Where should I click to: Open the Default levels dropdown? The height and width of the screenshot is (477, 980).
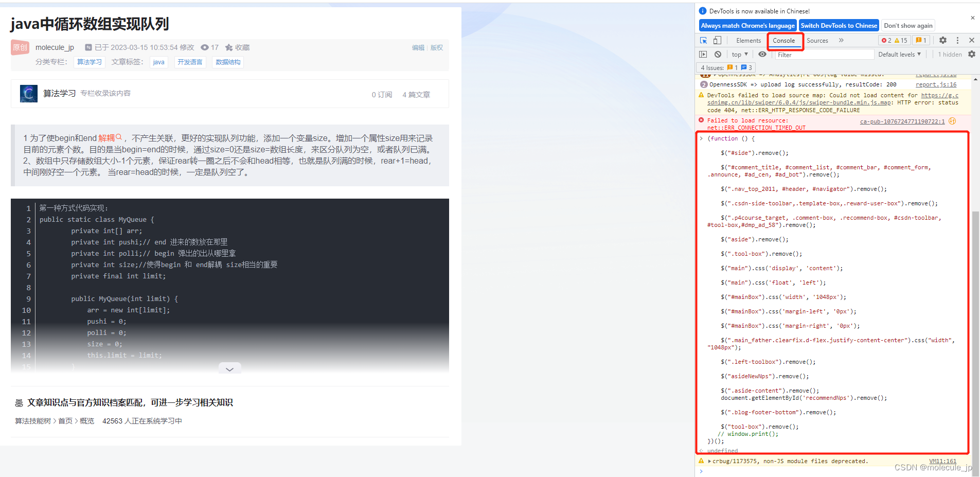click(x=900, y=54)
